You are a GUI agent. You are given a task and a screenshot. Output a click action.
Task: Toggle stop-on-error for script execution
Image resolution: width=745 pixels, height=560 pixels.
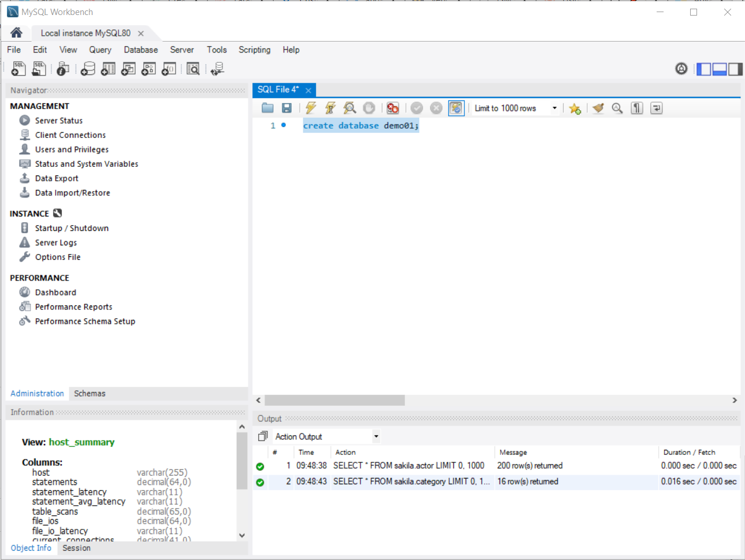[x=393, y=108]
